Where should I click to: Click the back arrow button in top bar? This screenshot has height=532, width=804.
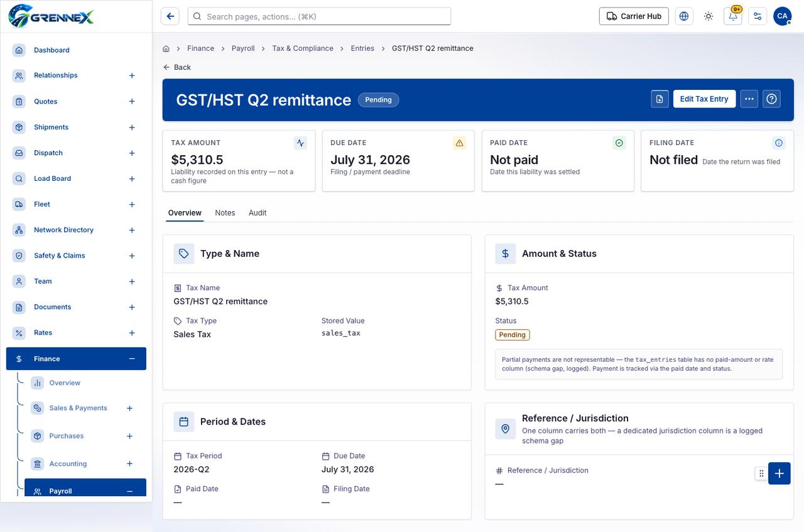point(170,16)
